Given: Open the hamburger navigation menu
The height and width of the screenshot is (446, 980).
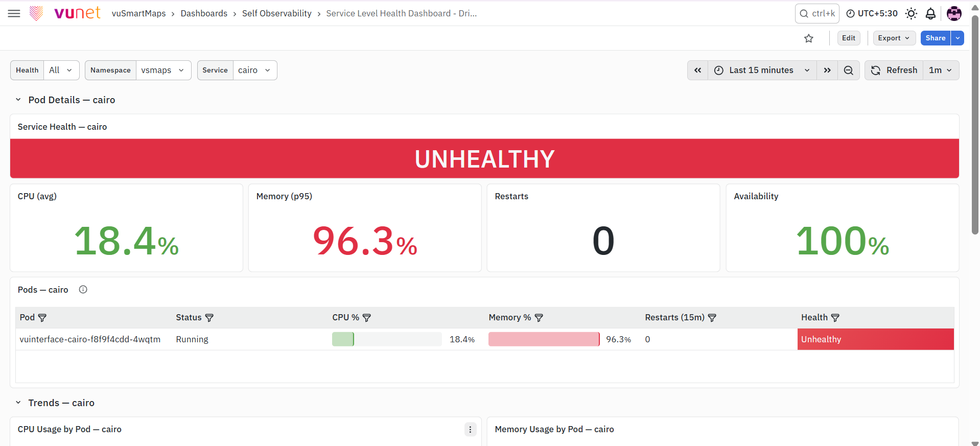Looking at the screenshot, I should [x=14, y=13].
